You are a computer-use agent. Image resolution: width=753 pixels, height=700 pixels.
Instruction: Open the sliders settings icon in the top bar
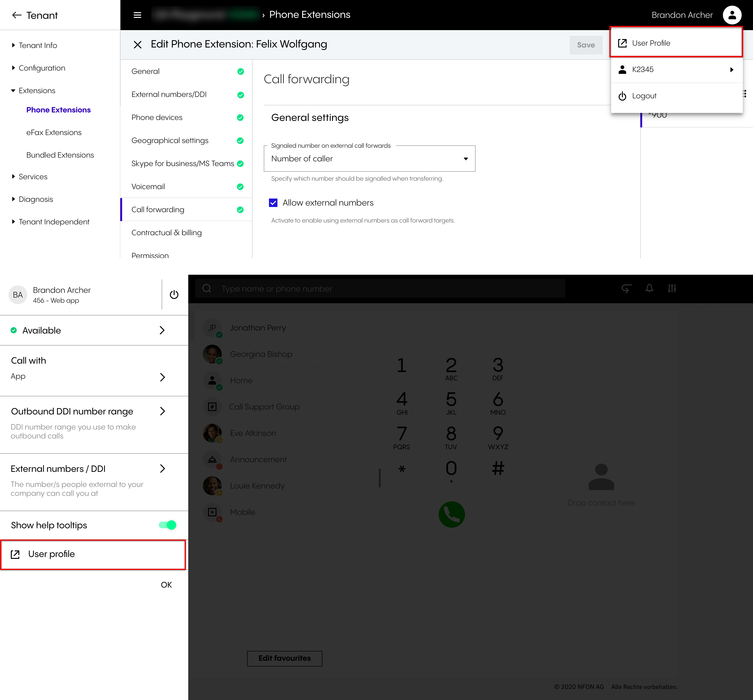pyautogui.click(x=672, y=288)
